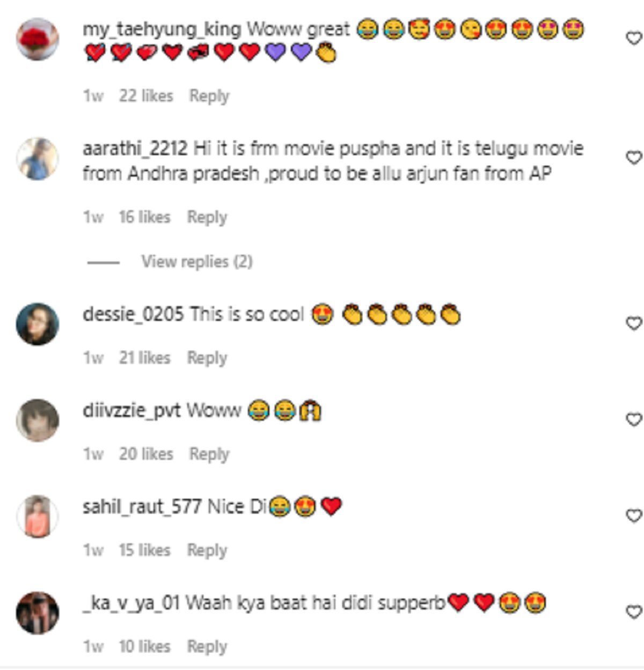Reply to aarathi_2212's comment
644x670 pixels.
[x=207, y=218]
